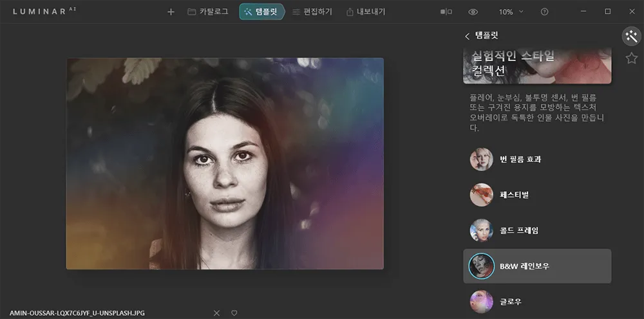Toggle the eye preview of original image

click(473, 12)
